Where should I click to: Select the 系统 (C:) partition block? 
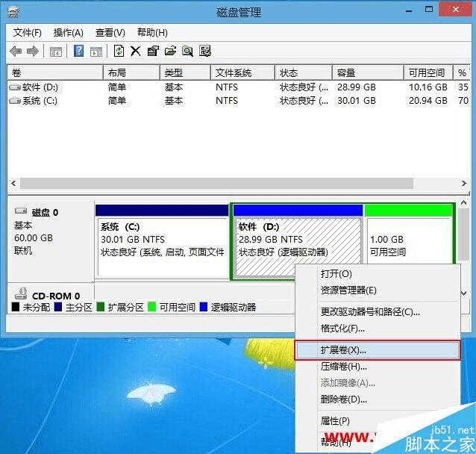[x=162, y=241]
